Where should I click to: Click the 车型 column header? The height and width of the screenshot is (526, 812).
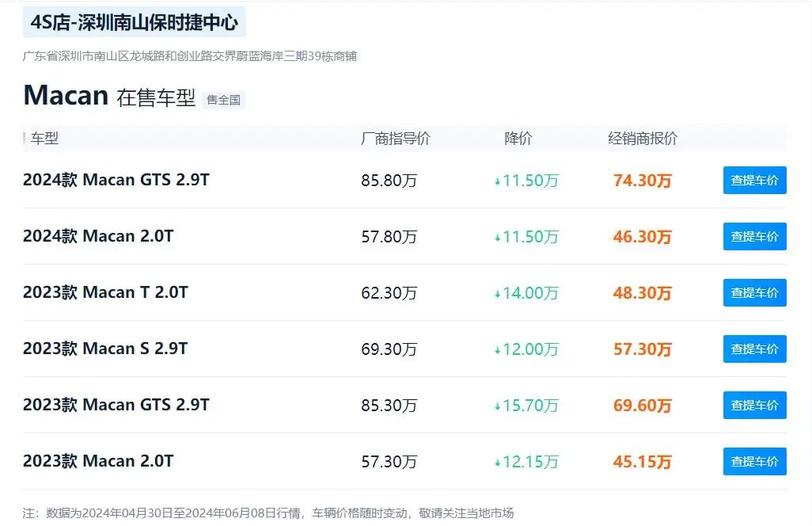[x=44, y=138]
